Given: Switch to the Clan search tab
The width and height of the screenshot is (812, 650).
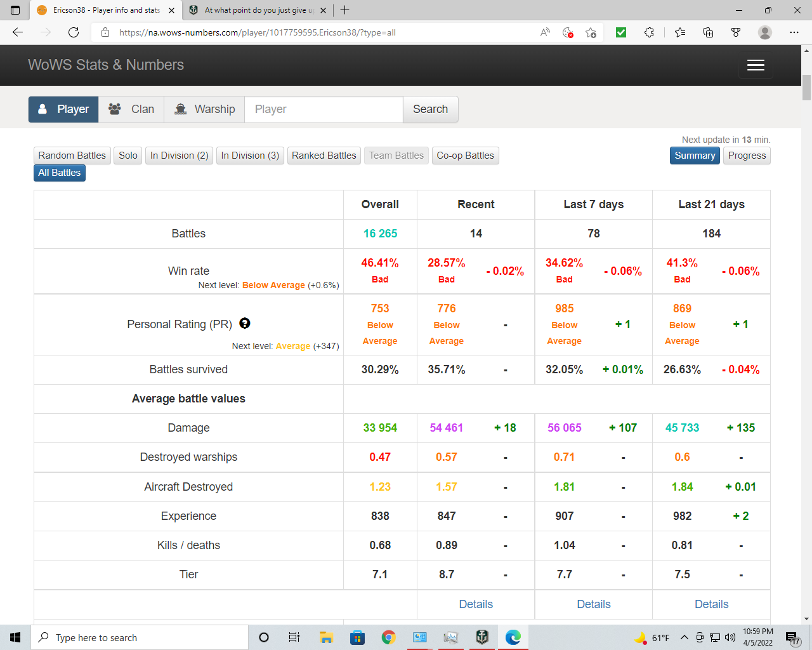Looking at the screenshot, I should (131, 109).
